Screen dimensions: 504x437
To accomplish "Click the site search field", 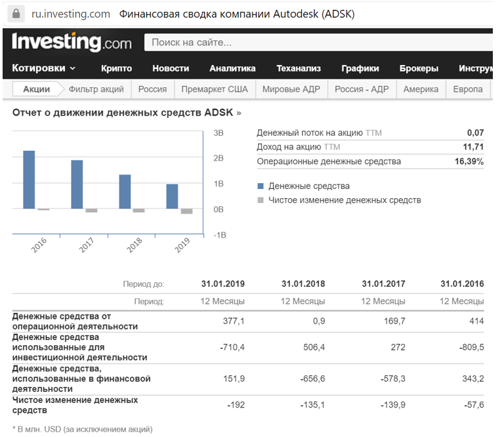I will point(315,43).
